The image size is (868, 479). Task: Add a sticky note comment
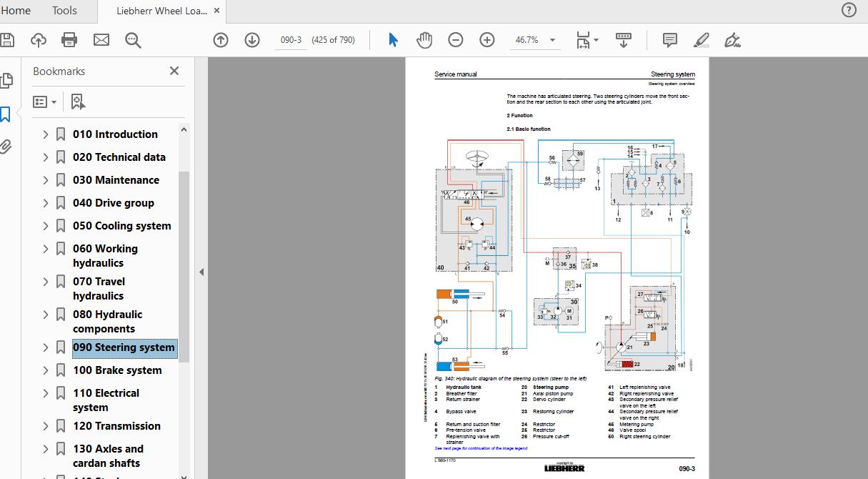(x=669, y=40)
